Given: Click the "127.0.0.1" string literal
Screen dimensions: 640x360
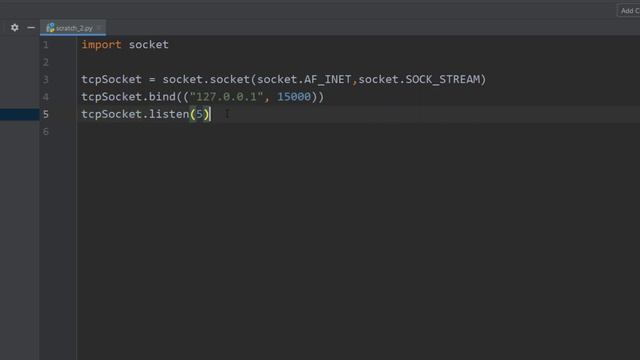Looking at the screenshot, I should pos(227,97).
